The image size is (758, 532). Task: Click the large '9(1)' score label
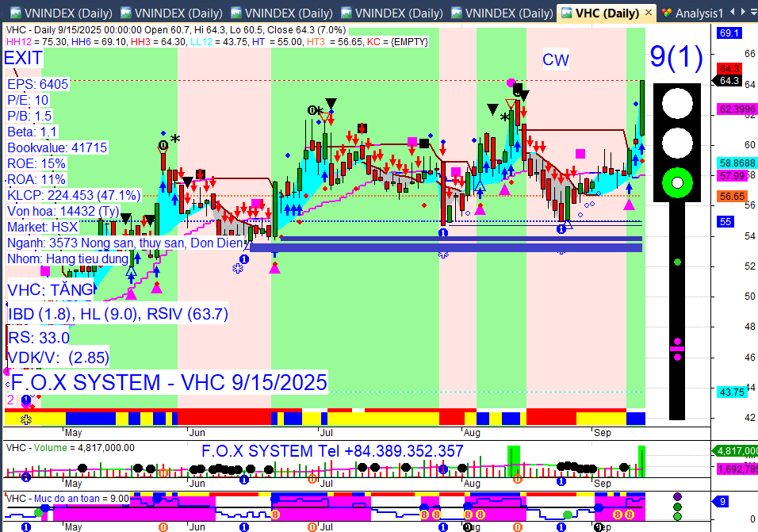click(x=676, y=56)
